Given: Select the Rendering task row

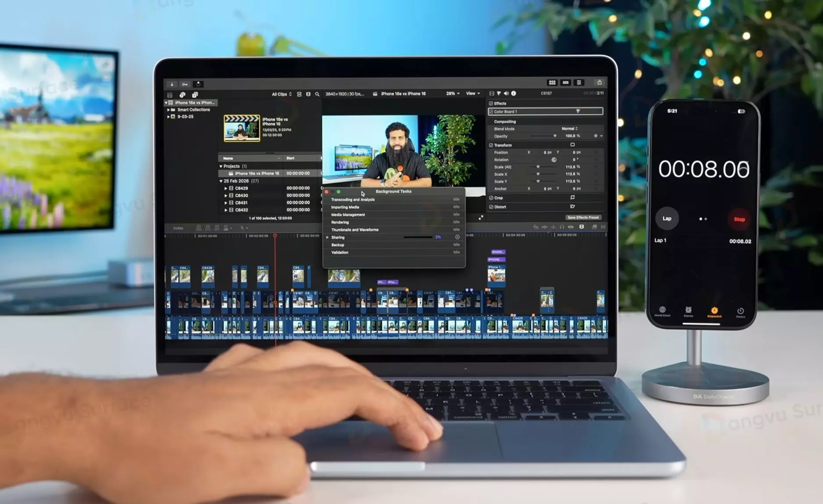Looking at the screenshot, I should click(x=394, y=222).
